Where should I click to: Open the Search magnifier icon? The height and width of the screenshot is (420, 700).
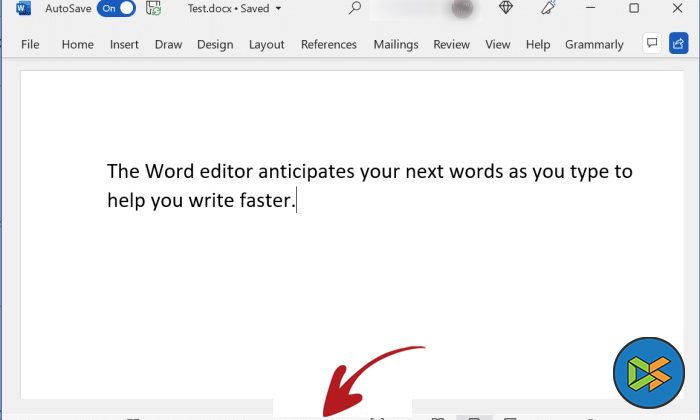(x=355, y=8)
